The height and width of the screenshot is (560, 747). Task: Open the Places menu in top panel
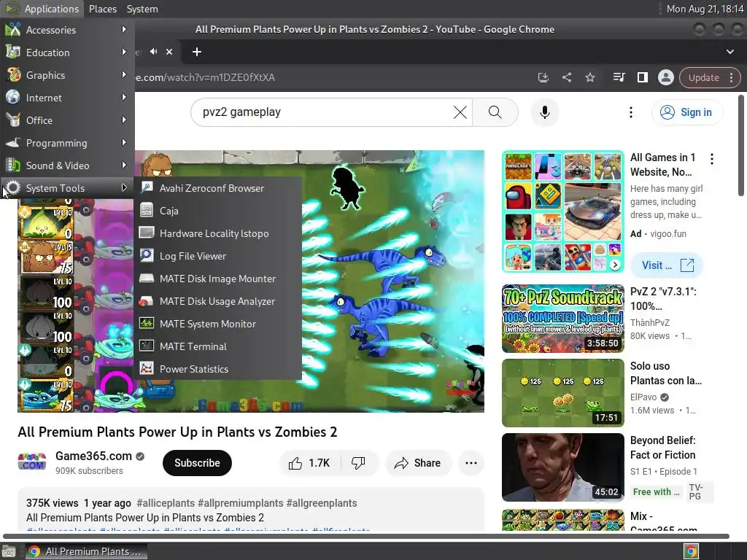(102, 9)
